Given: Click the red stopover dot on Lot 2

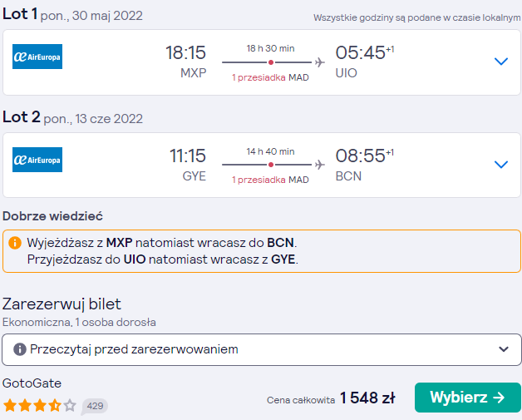Looking at the screenshot, I should pos(271,165).
